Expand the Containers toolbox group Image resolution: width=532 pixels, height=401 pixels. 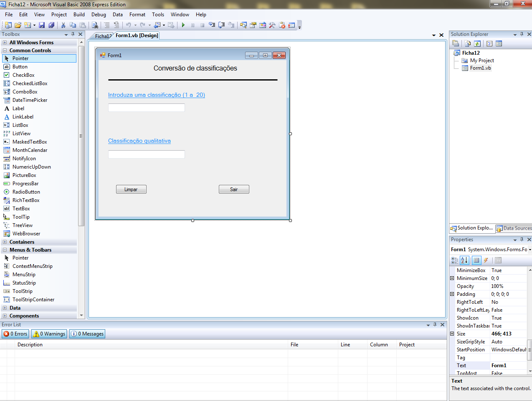point(5,242)
